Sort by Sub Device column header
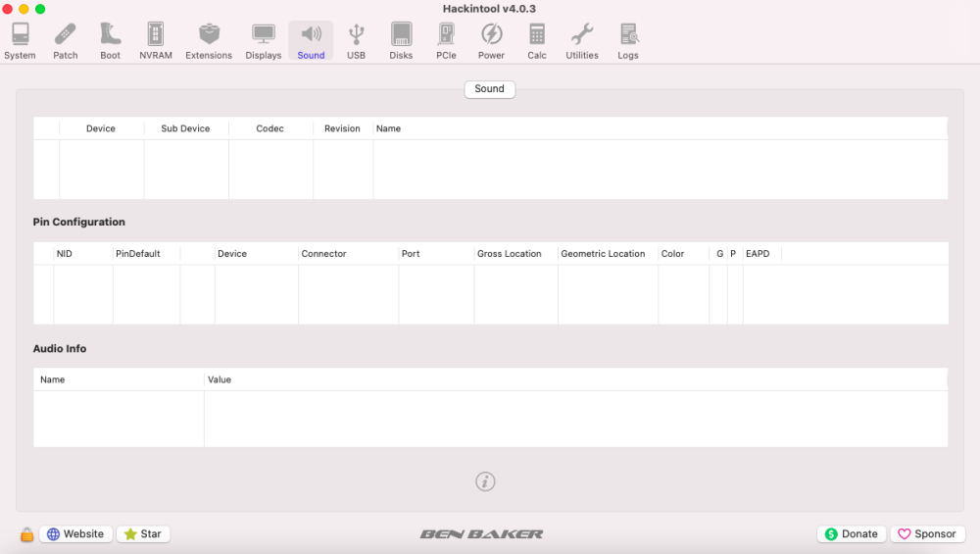Viewport: 980px width, 554px height. [x=185, y=128]
